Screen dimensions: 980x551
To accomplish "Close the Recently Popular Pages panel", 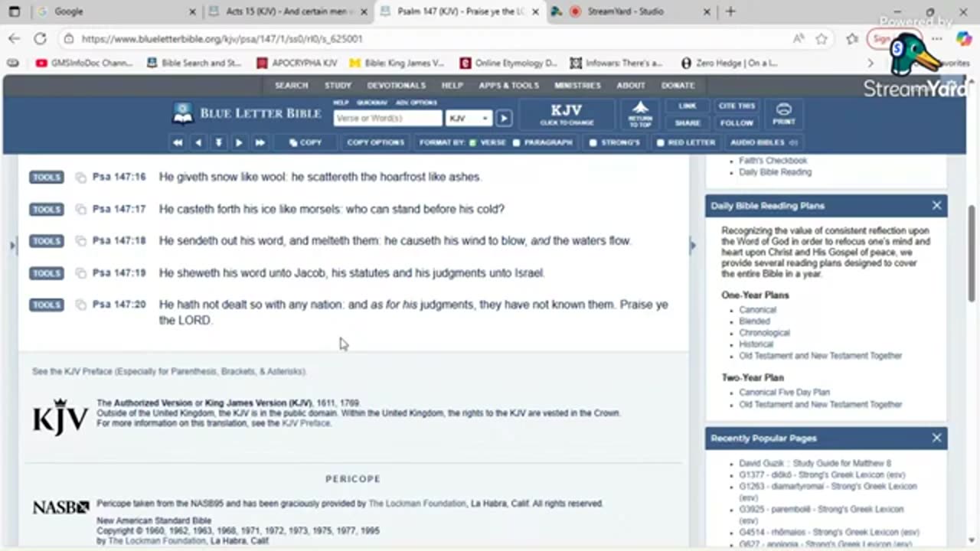I will point(936,438).
